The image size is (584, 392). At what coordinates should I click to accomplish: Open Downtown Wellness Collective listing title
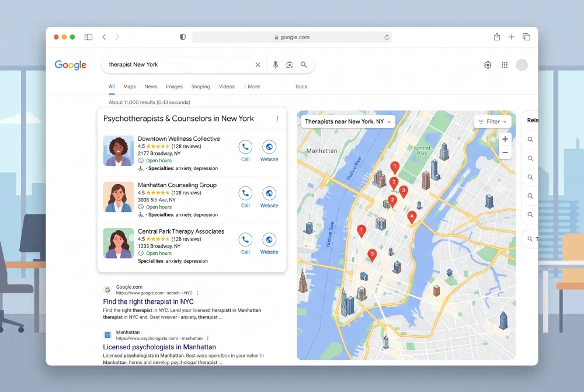179,138
